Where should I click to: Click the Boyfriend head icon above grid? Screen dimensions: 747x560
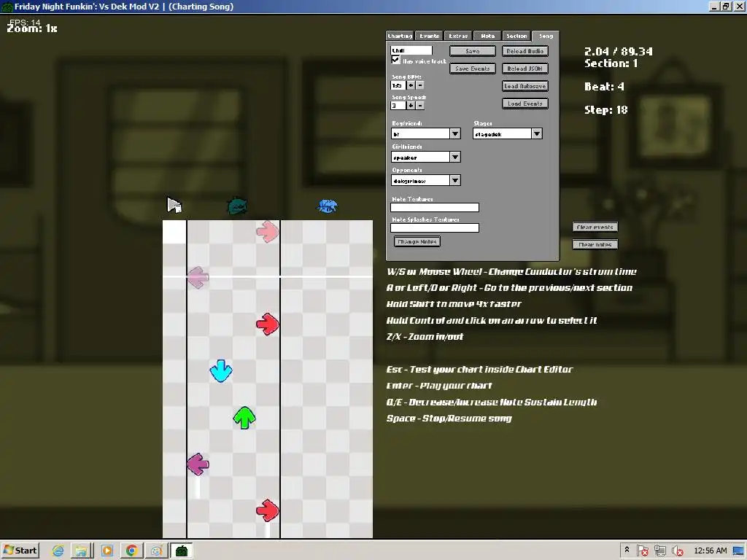pyautogui.click(x=328, y=206)
